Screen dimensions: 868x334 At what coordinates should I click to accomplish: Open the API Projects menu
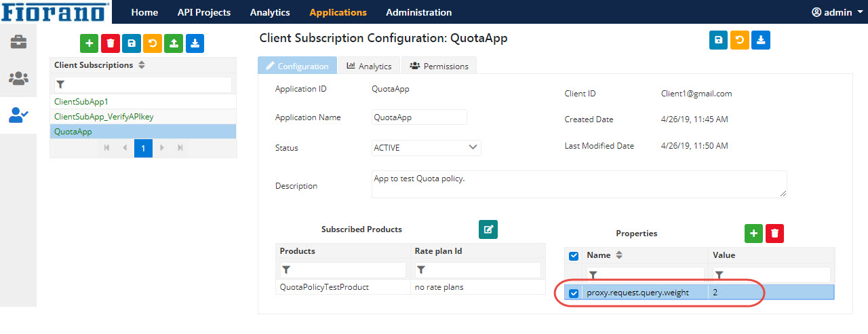coord(204,12)
